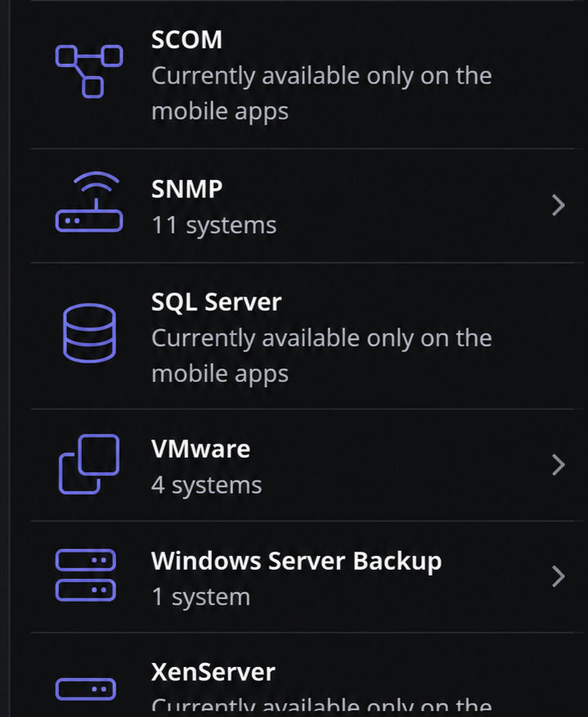Click the VMware overlapping squares icon
This screenshot has width=588, height=717.
point(89,464)
